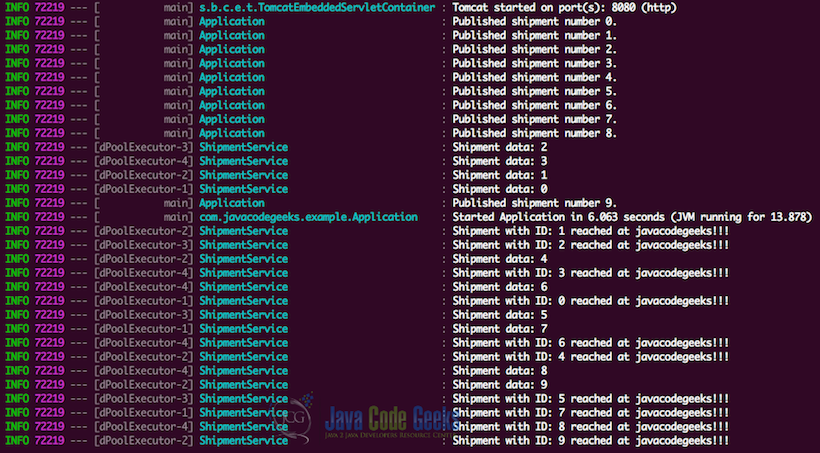Screen dimensions: 820x453
Task: Click 'Shipment data: 3' log message
Action: tap(500, 161)
